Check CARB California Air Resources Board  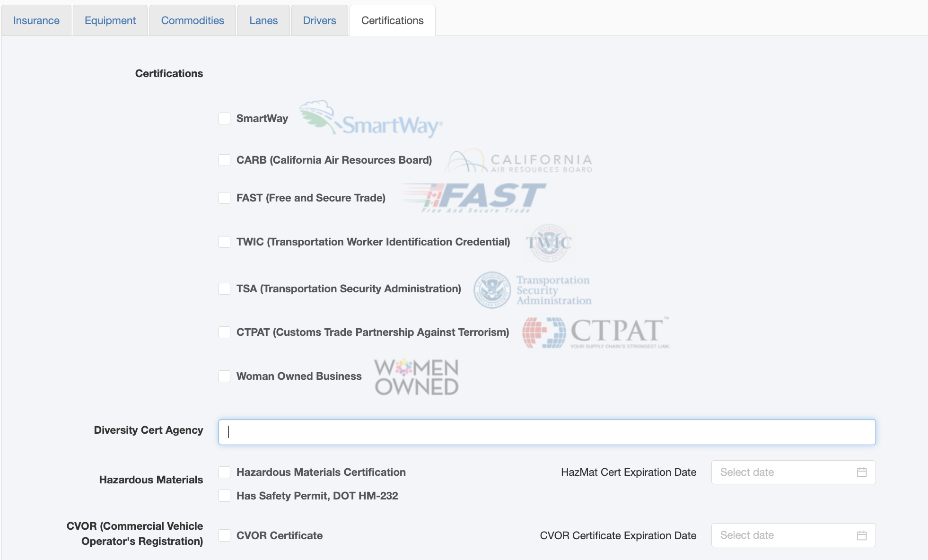click(x=225, y=160)
